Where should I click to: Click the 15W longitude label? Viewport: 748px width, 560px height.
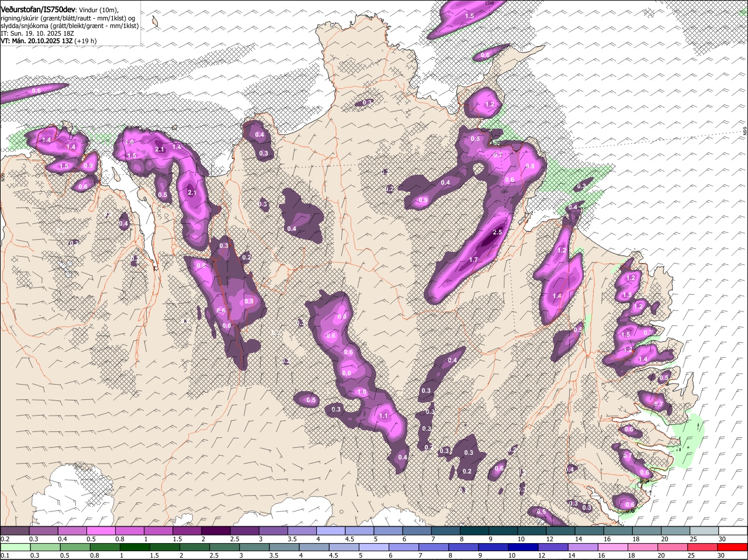point(490,3)
